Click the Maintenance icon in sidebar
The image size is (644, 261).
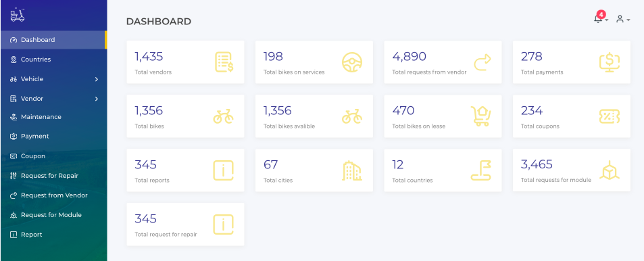(14, 117)
